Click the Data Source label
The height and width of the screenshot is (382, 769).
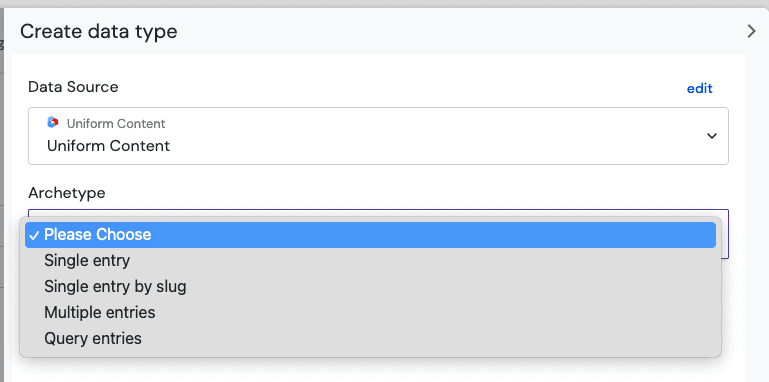coord(73,87)
